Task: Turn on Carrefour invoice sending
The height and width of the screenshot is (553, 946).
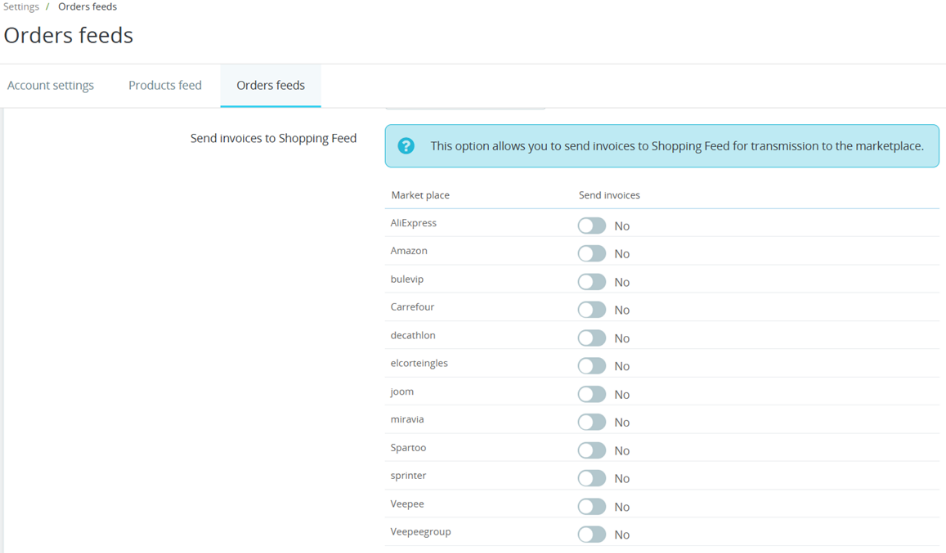Action: [591, 309]
